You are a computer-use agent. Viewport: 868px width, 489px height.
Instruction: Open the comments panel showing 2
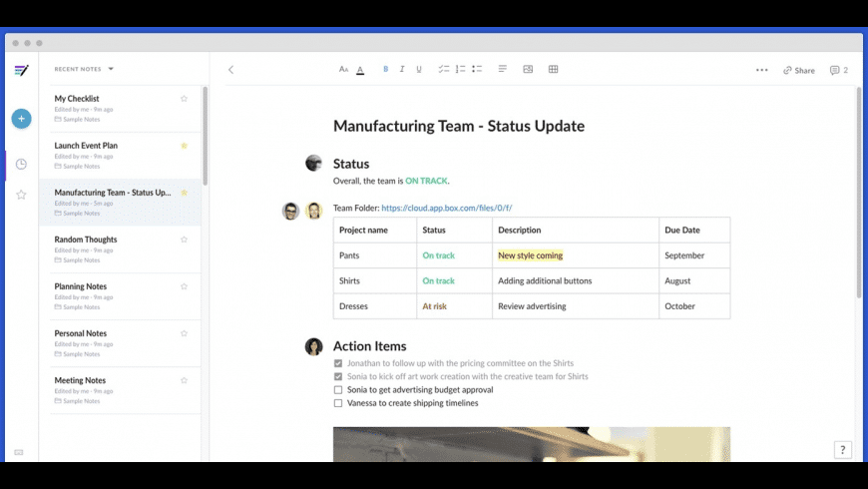pos(839,70)
